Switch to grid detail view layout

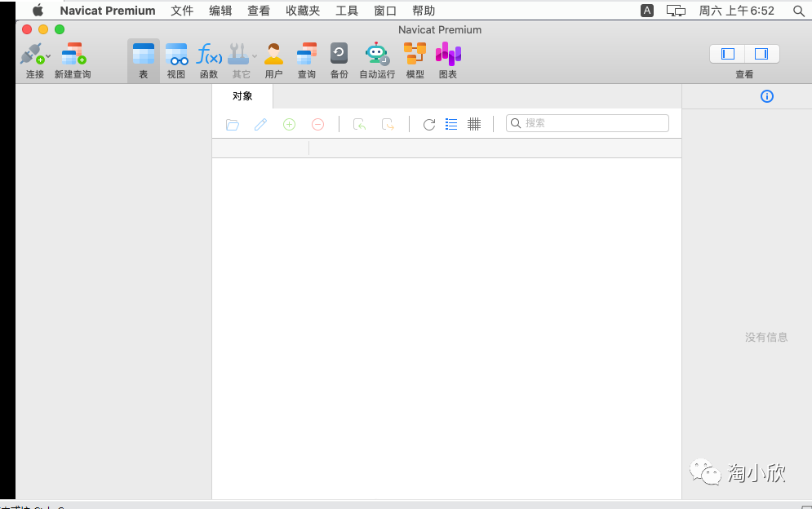pos(474,124)
